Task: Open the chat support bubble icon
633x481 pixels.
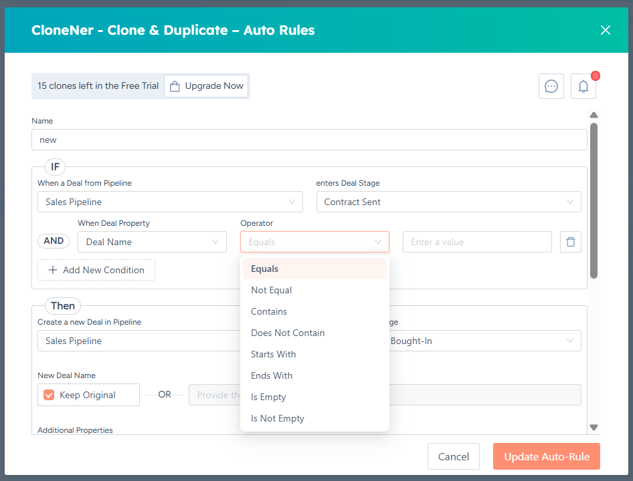Action: [551, 86]
